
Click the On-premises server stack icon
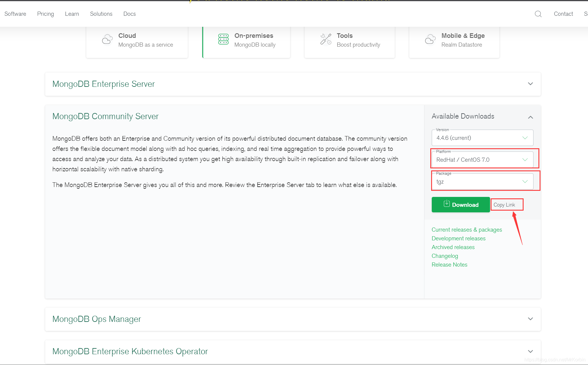224,39
